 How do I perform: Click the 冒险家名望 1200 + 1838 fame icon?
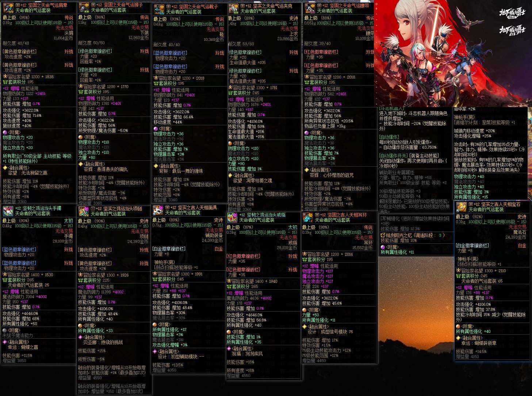5,77
